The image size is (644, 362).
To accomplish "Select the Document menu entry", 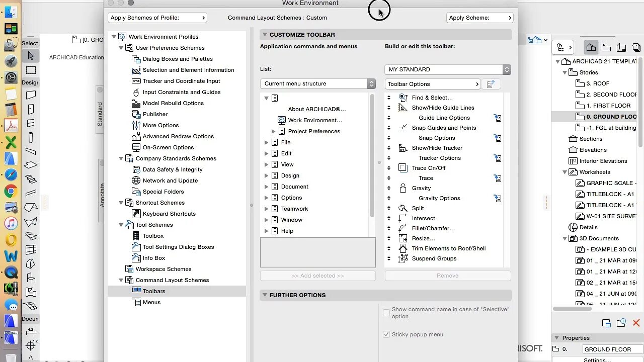I will pyautogui.click(x=295, y=187).
